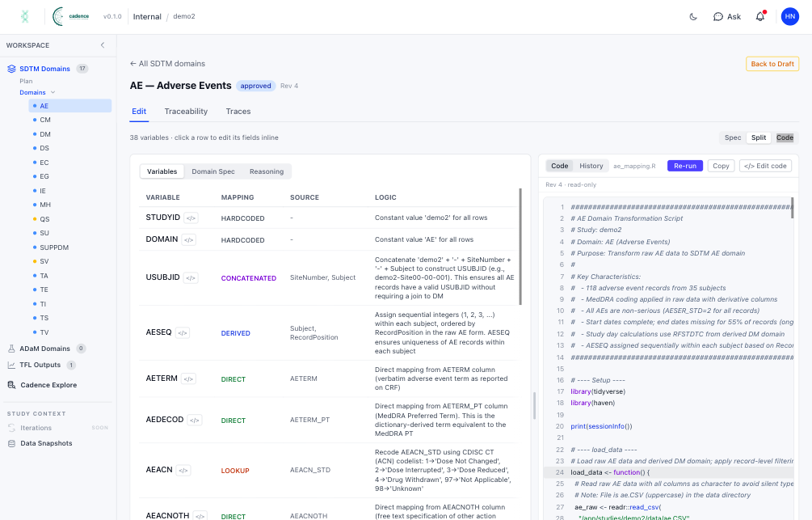Copy the code with Copy button
812x520 pixels.
[721, 166]
